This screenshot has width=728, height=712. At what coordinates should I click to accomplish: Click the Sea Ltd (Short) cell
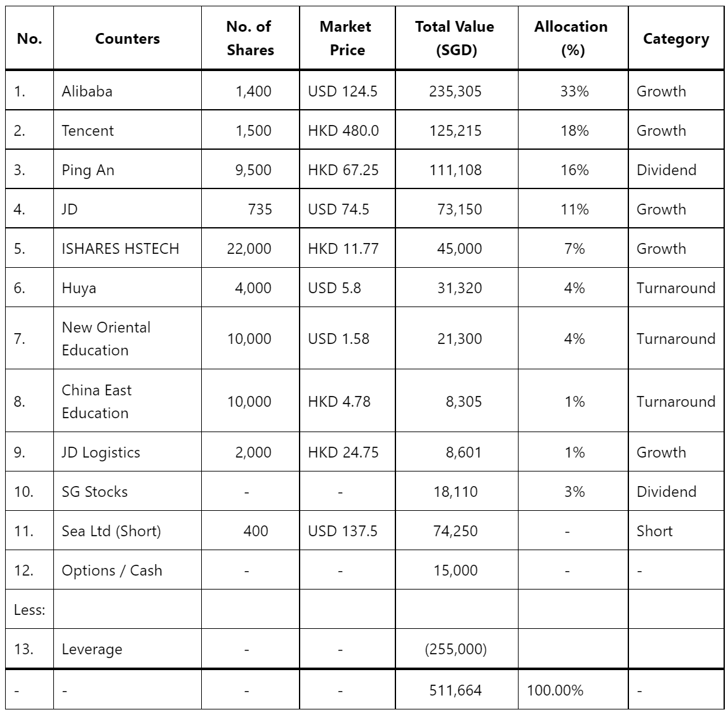click(111, 531)
